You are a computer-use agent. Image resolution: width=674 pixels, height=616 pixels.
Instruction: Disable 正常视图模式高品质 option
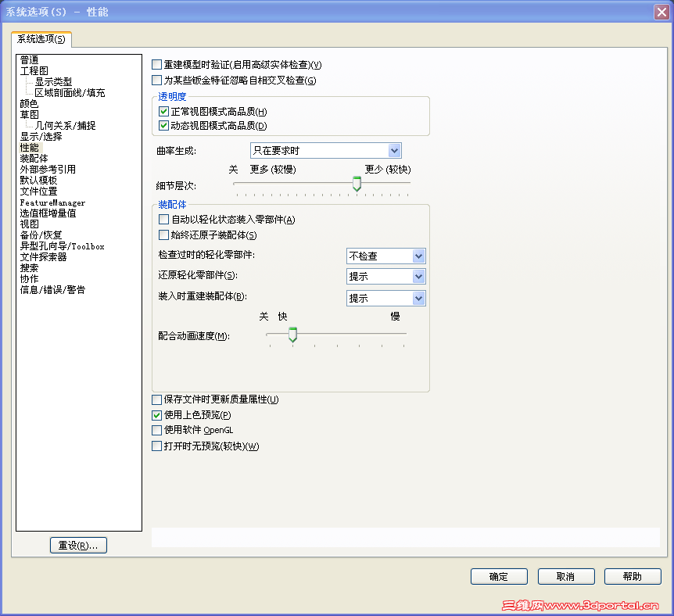(x=164, y=112)
